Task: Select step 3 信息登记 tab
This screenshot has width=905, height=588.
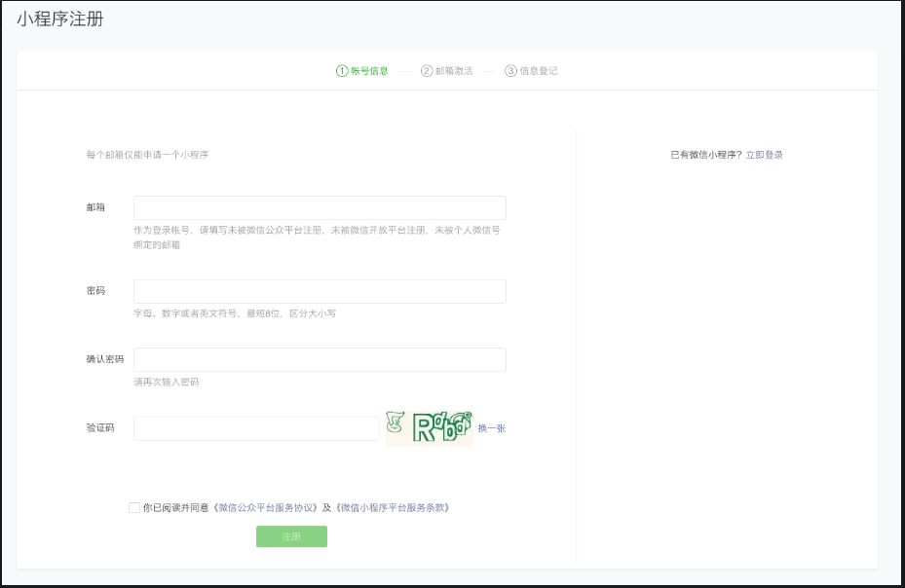Action: [x=531, y=71]
